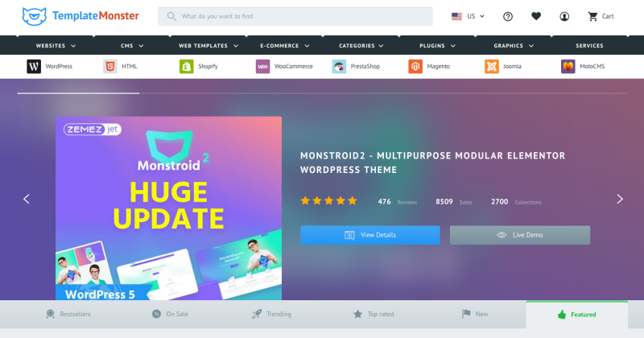Expand the US country selector dropdown
The width and height of the screenshot is (644, 338).
tap(468, 16)
